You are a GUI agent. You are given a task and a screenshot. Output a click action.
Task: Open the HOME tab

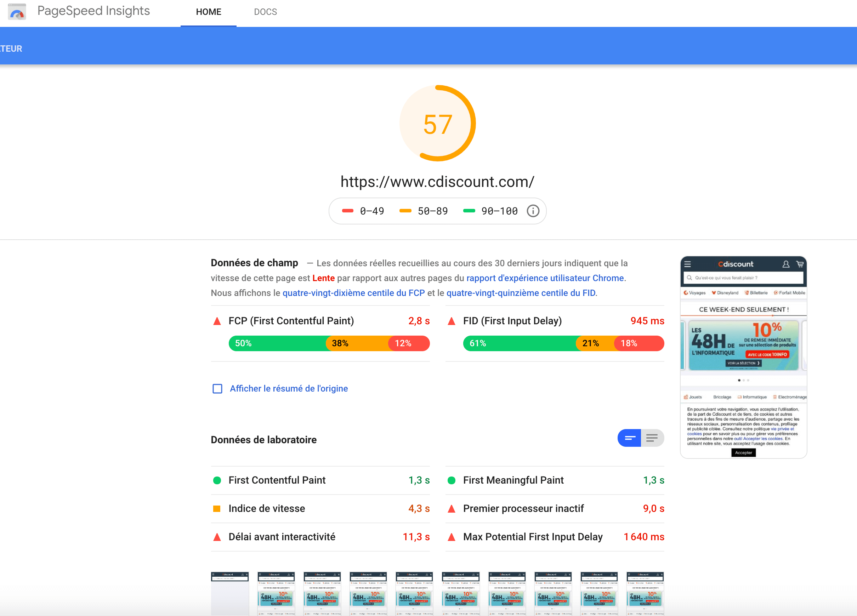coord(209,12)
